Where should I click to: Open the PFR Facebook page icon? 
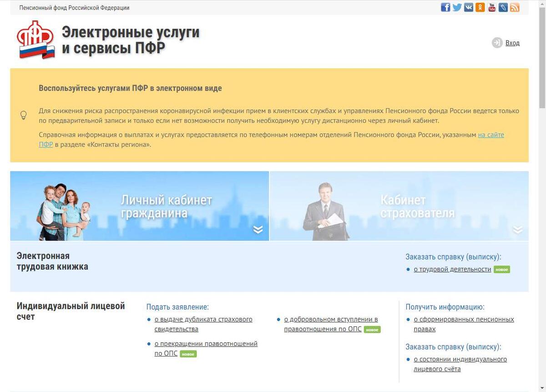(445, 7)
